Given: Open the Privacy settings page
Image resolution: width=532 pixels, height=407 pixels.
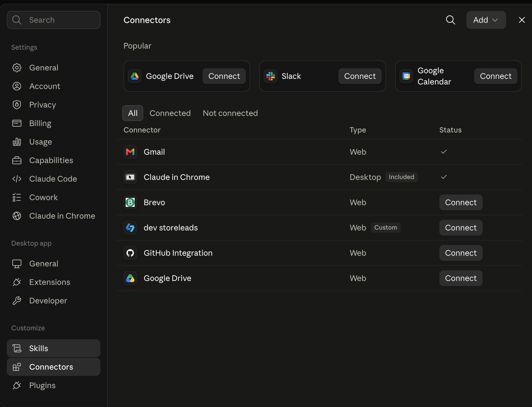Looking at the screenshot, I should click(x=54, y=105).
